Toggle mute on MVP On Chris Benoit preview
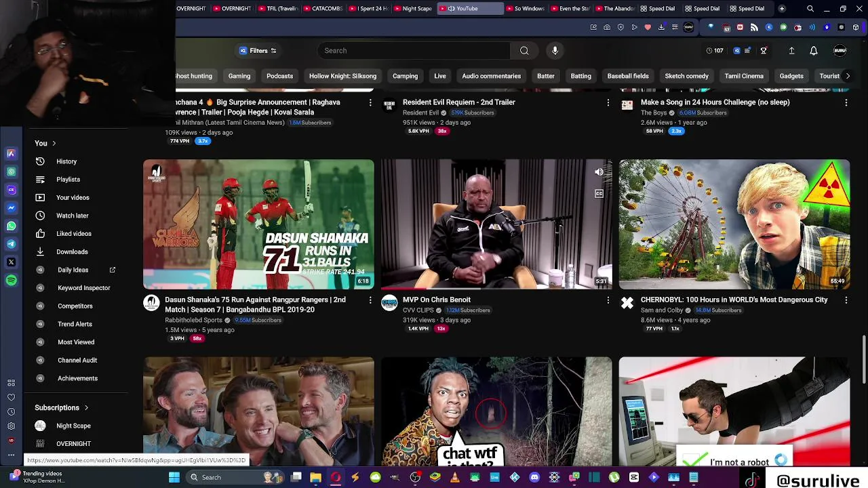868x488 pixels. click(599, 172)
